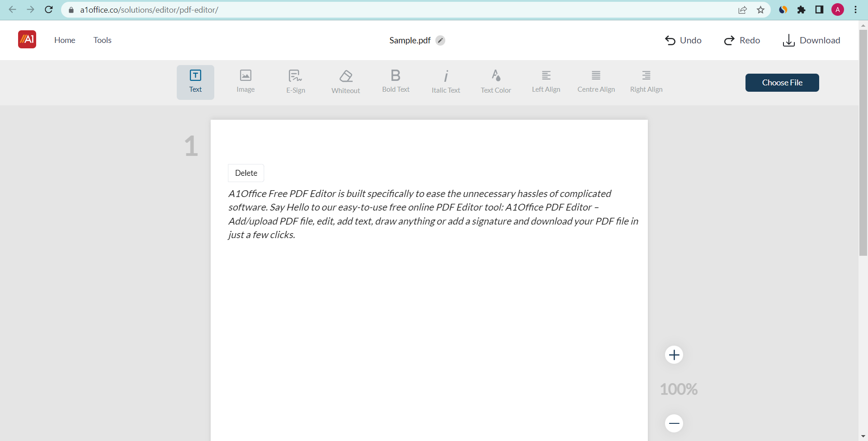Select the Image insert tool
The width and height of the screenshot is (868, 441).
click(x=245, y=82)
